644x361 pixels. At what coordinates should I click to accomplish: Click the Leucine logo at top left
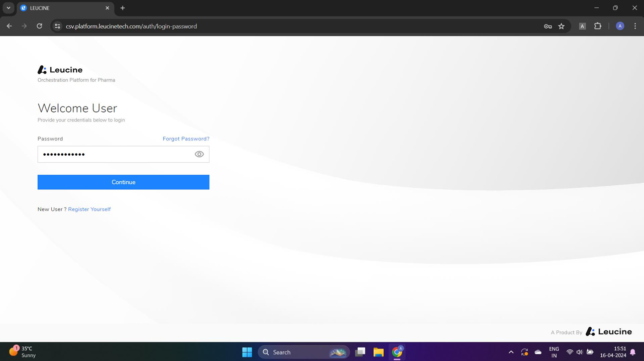(x=60, y=70)
